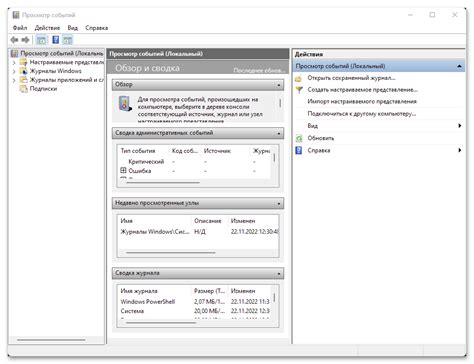Screen dimensions: 474x364
Task: Click the overview computer info icon
Action: 125,103
